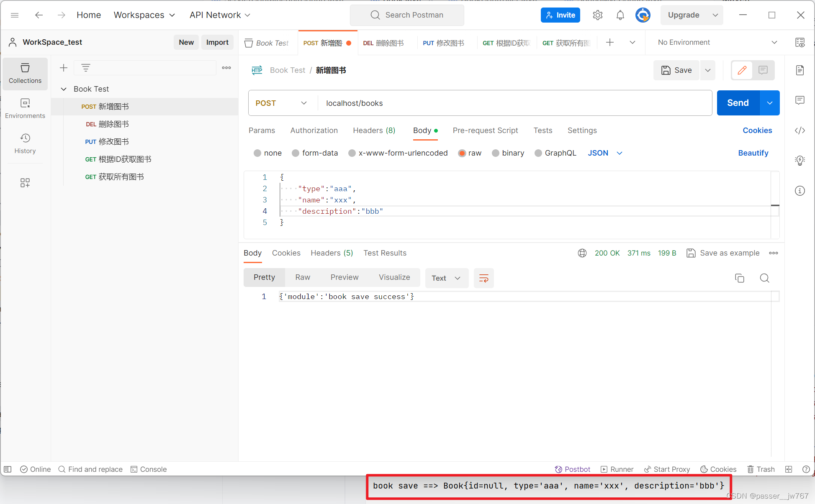Viewport: 815px width, 504px height.
Task: Copy the response body
Action: (x=740, y=278)
